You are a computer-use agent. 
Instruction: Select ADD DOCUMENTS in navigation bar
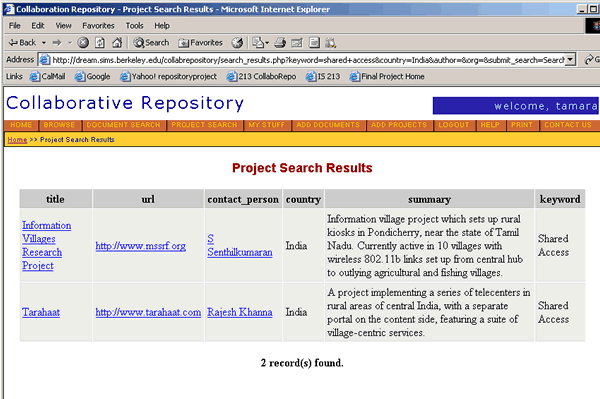click(328, 125)
